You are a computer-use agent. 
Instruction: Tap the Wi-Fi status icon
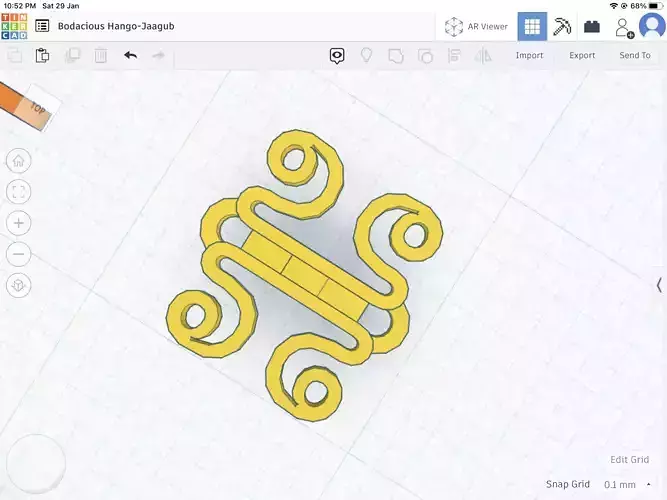pyautogui.click(x=613, y=6)
